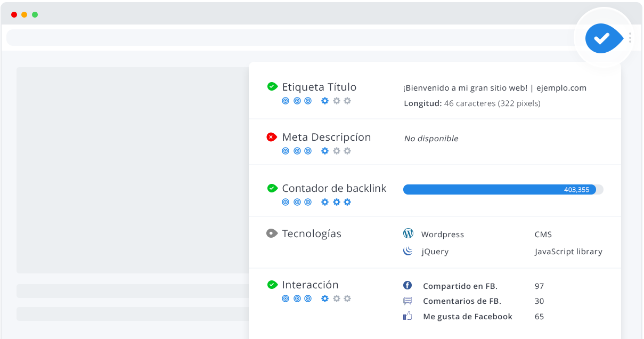Select the jQuery library icon
The image size is (644, 339).
pyautogui.click(x=408, y=251)
